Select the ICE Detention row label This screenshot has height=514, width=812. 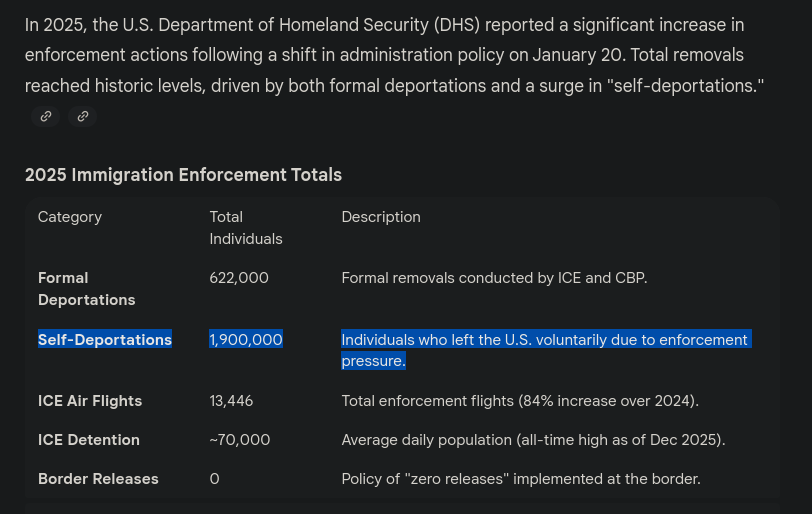pos(89,440)
